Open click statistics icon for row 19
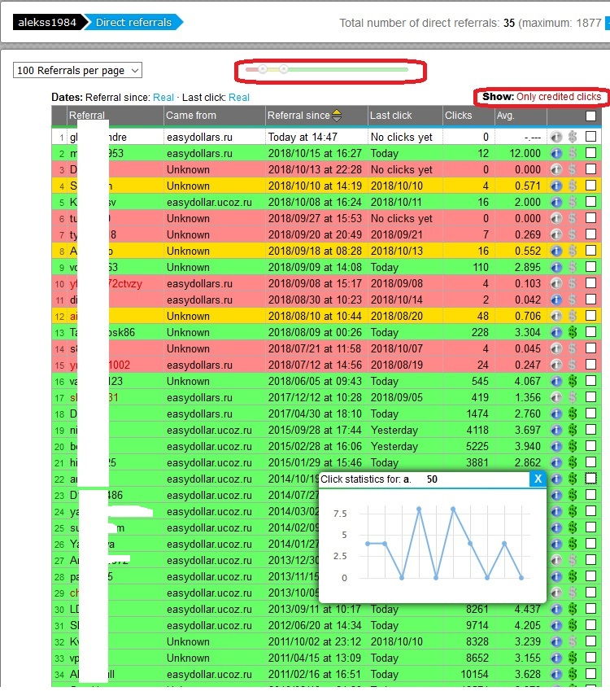 556,430
